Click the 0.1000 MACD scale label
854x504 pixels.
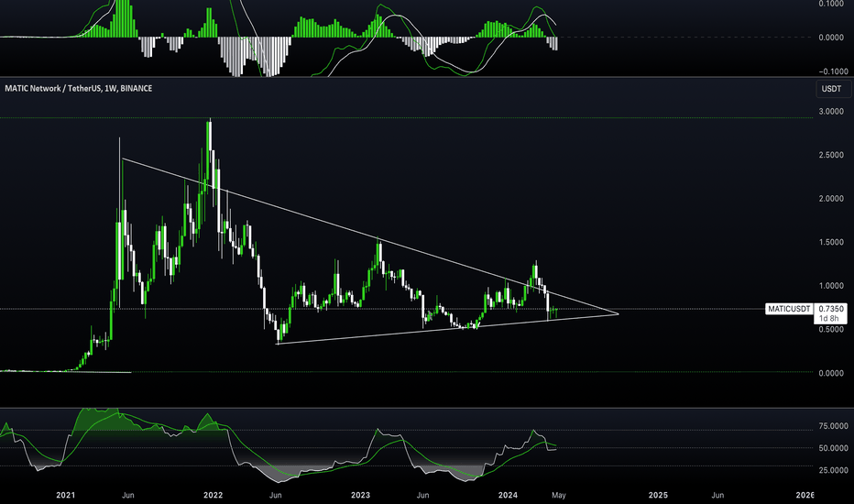[831, 4]
